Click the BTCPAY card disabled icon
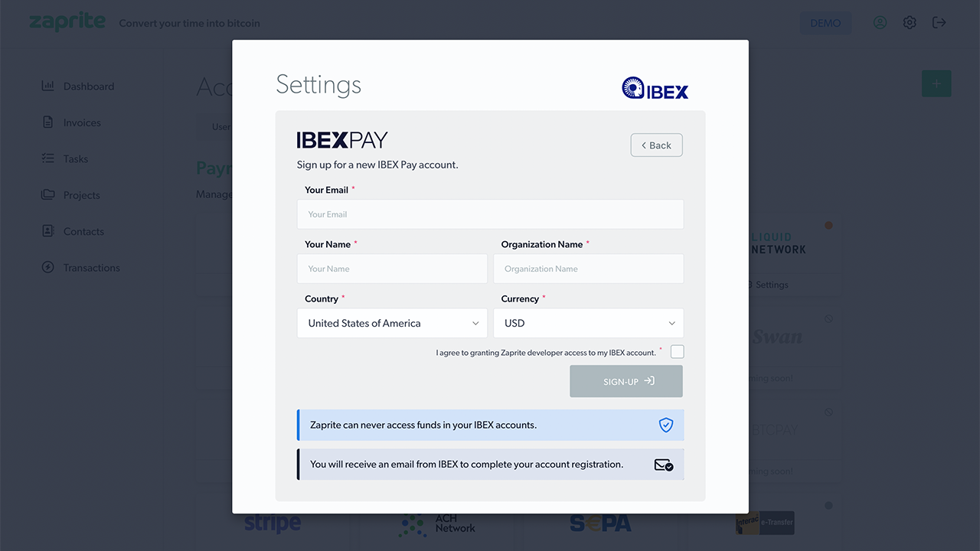The width and height of the screenshot is (980, 551). click(x=828, y=412)
